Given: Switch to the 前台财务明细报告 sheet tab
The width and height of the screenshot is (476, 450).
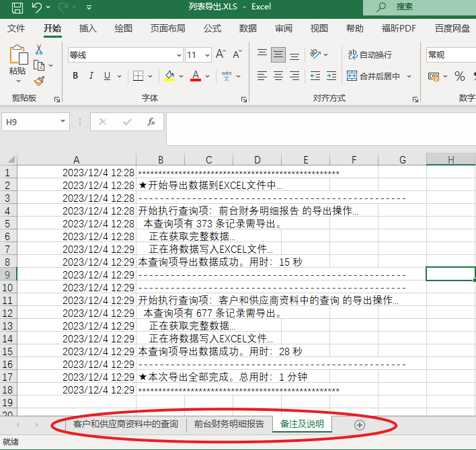Looking at the screenshot, I should tap(229, 424).
